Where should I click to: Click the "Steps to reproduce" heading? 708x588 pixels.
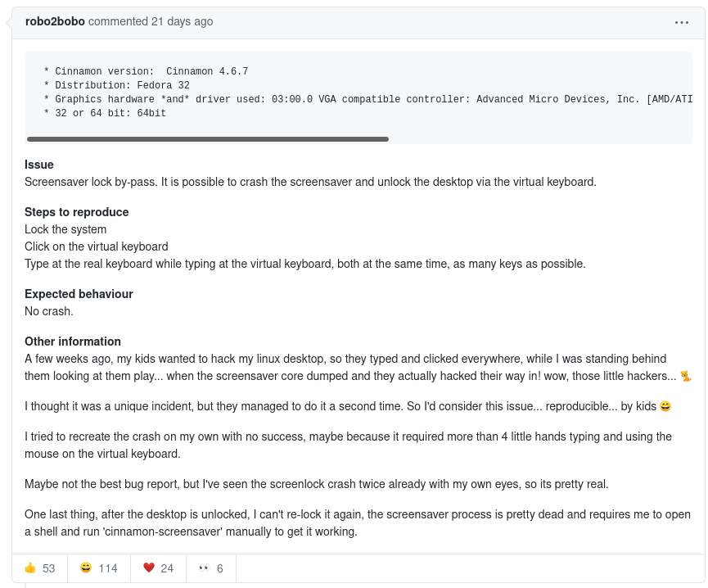tap(76, 212)
